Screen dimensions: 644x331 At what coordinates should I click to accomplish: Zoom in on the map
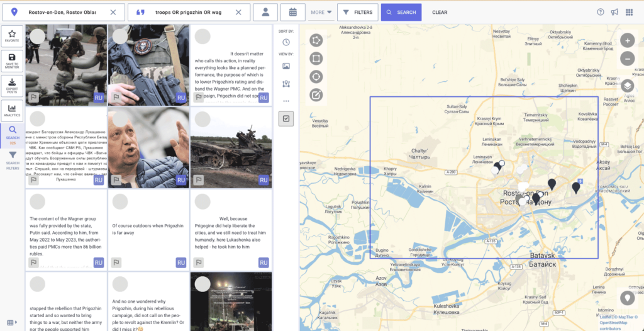[x=627, y=41]
